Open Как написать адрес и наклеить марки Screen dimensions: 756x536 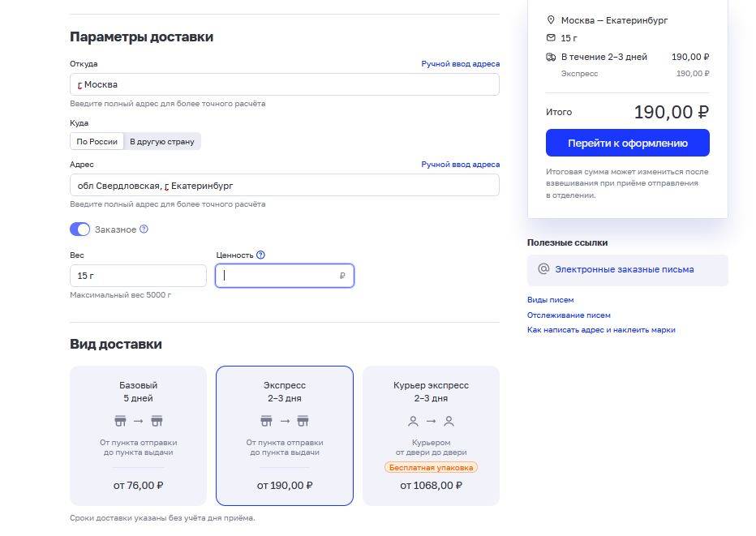[x=601, y=330]
